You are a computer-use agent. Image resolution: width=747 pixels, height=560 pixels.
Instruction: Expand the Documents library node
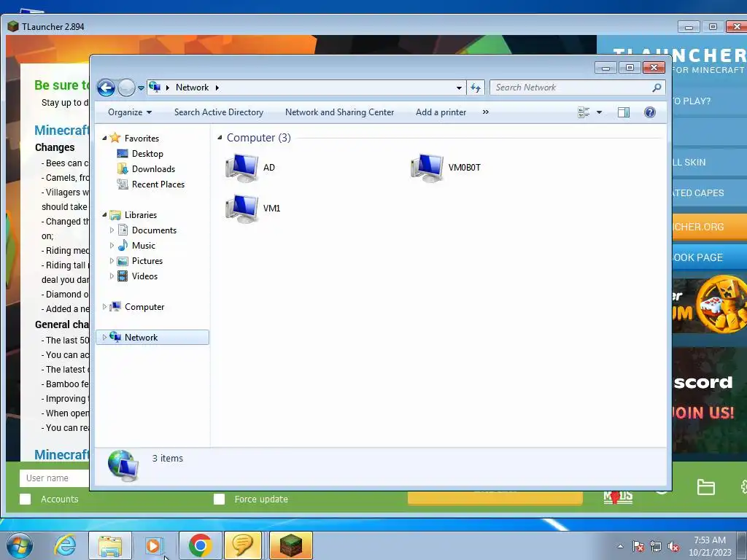pyautogui.click(x=112, y=230)
